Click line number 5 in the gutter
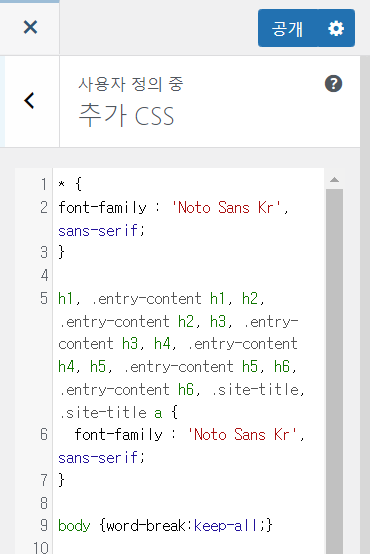 [44, 299]
